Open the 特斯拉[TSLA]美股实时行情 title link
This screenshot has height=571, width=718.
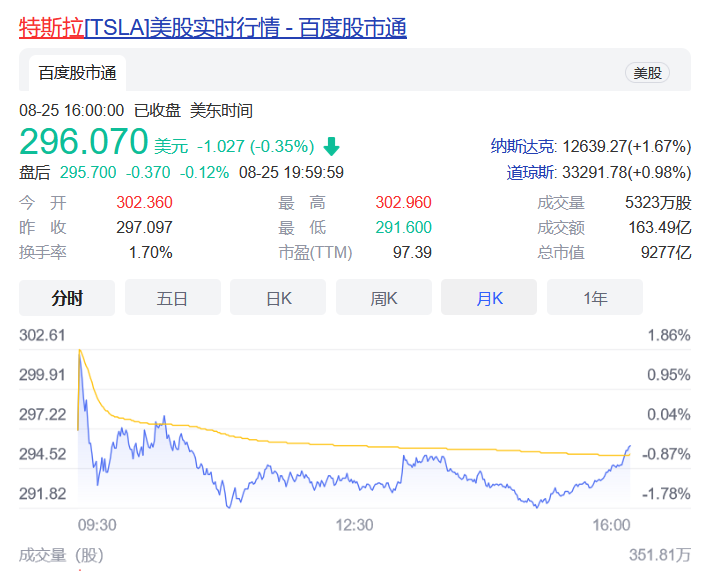point(213,27)
